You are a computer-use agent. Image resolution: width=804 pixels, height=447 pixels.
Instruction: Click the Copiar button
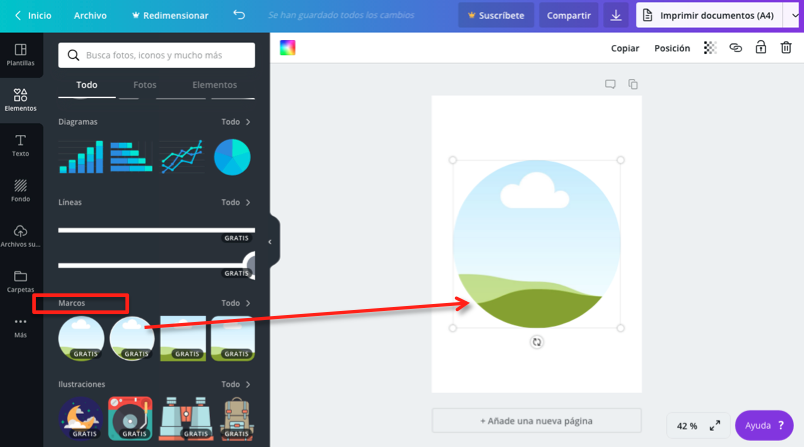(625, 48)
